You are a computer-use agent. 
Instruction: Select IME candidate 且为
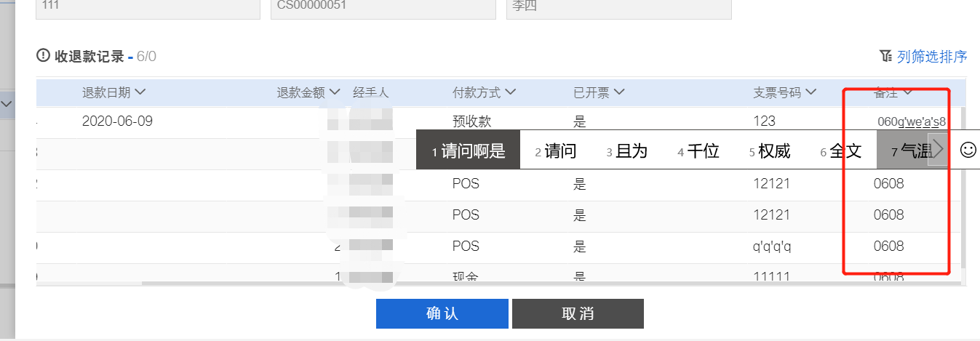coord(626,151)
